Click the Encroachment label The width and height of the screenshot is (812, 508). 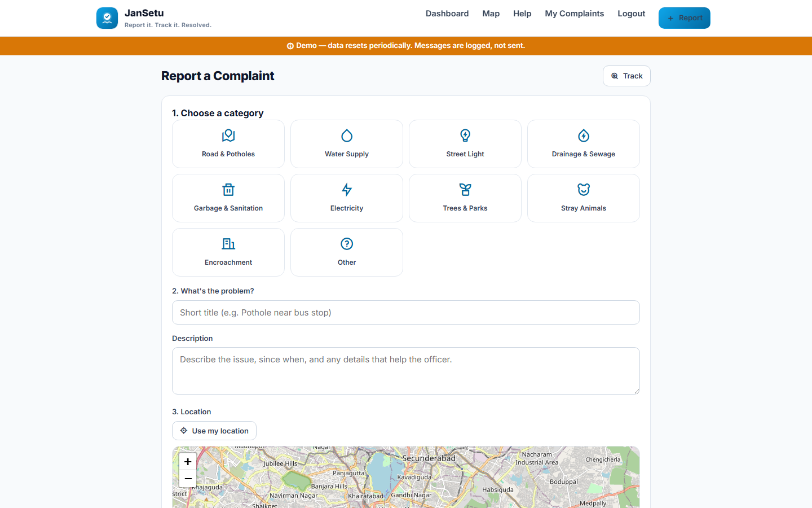click(x=228, y=262)
